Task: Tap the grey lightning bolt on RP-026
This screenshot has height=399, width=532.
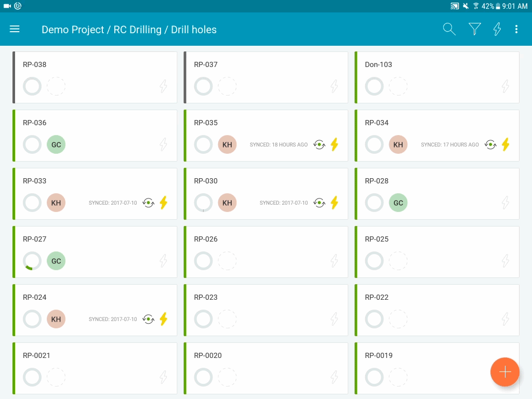Action: pos(334,261)
